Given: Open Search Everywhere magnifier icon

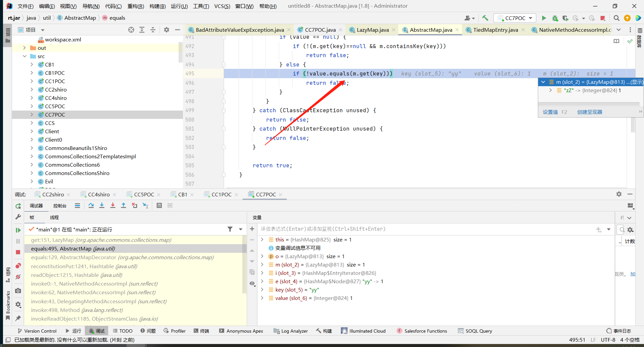Looking at the screenshot, I should pos(617,18).
